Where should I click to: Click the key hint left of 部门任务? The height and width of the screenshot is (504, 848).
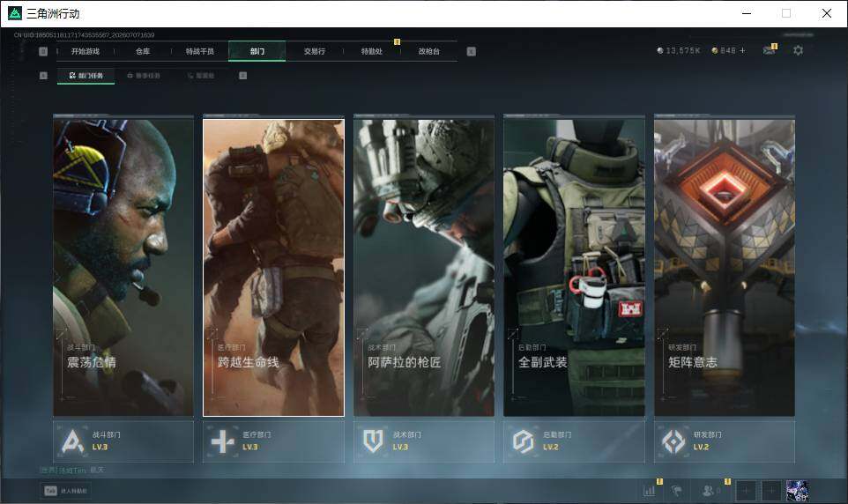[x=43, y=76]
